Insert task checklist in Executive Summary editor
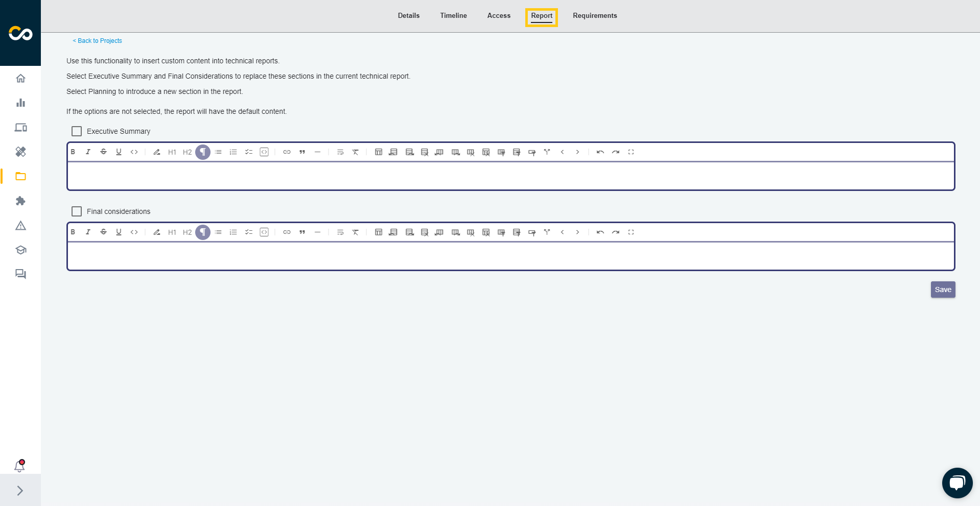Screen dimensions: 980x506 249,152
